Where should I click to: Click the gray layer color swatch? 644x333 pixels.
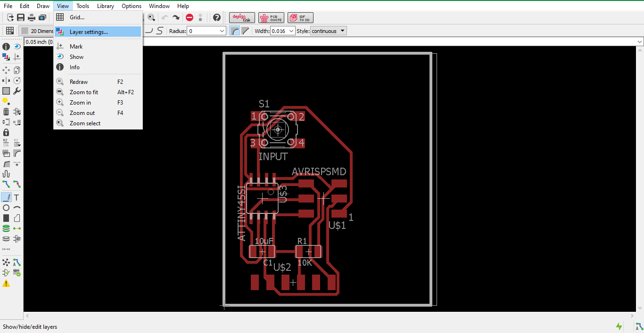(25, 31)
